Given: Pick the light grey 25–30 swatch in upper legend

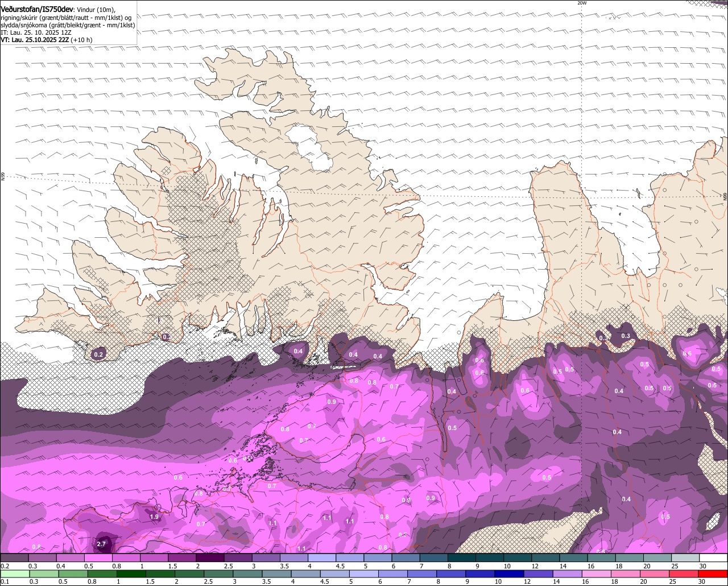Looking at the screenshot, I should 685,558.
